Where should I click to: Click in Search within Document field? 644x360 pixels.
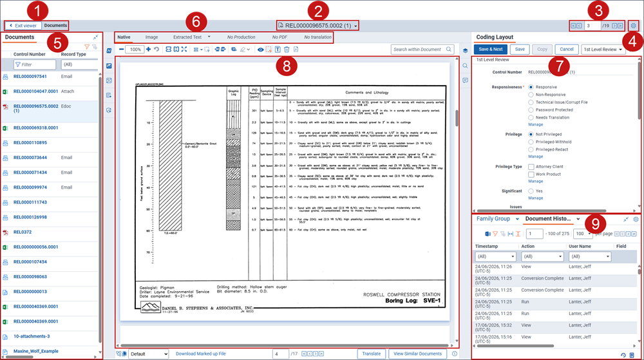[x=422, y=49]
